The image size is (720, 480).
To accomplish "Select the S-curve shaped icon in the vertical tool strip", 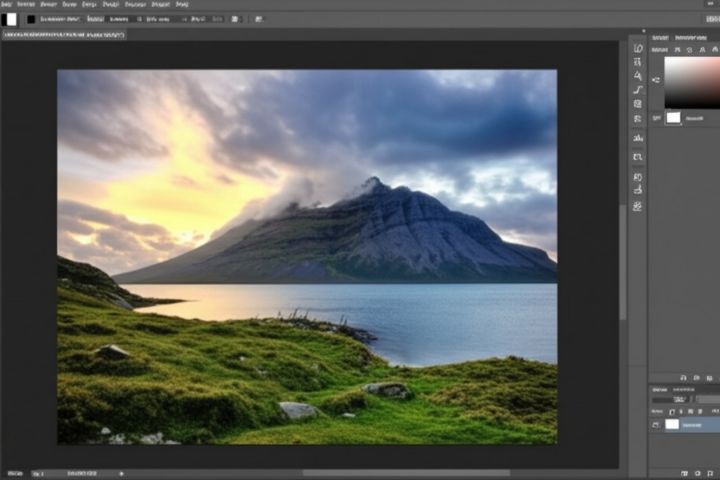I will [x=638, y=90].
